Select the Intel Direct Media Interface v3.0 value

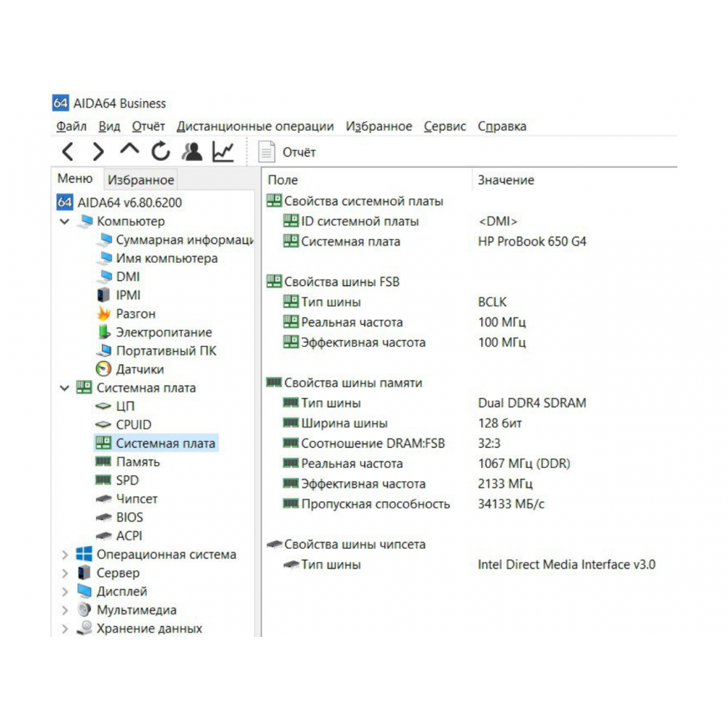(x=566, y=565)
